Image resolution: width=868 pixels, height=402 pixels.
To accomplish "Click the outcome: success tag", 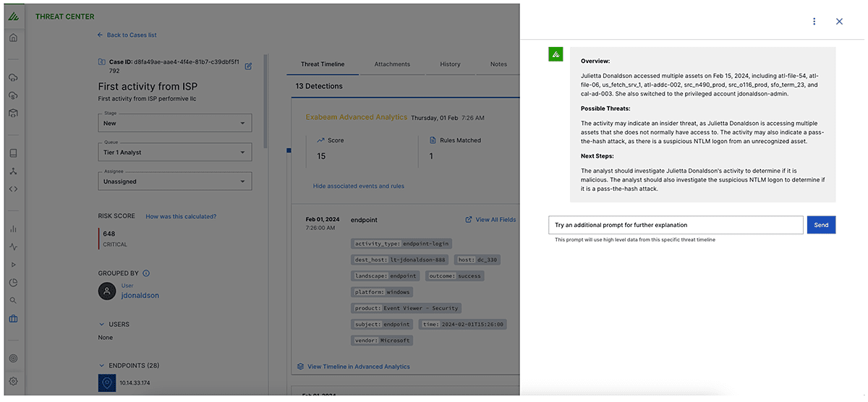I will 454,275.
